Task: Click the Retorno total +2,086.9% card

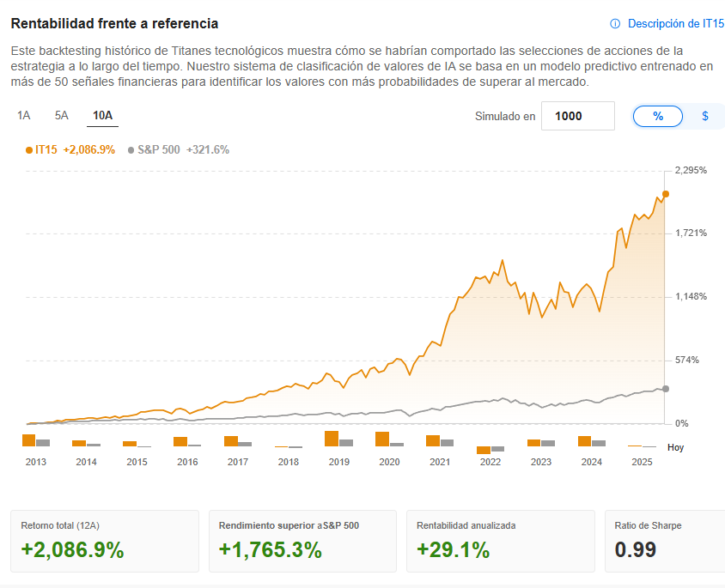Action: [105, 541]
